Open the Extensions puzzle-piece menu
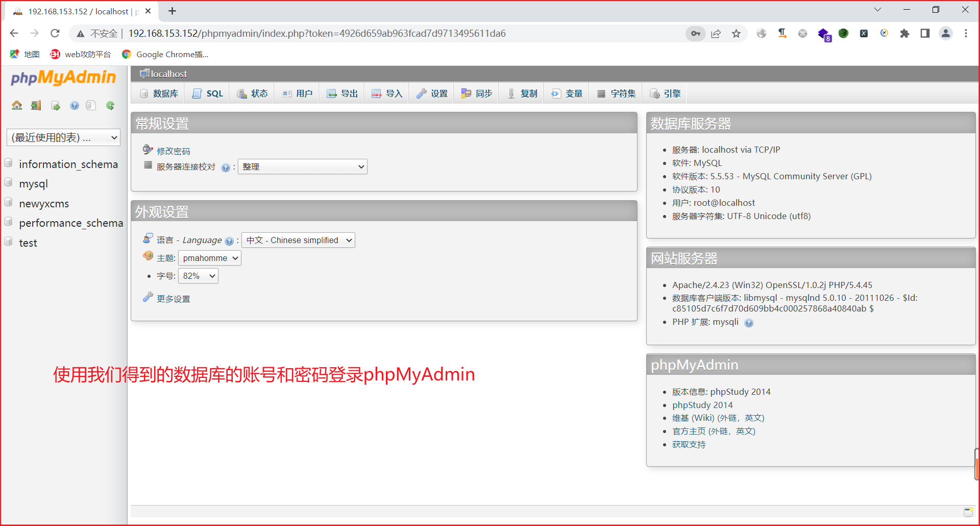This screenshot has height=526, width=980. 904,33
